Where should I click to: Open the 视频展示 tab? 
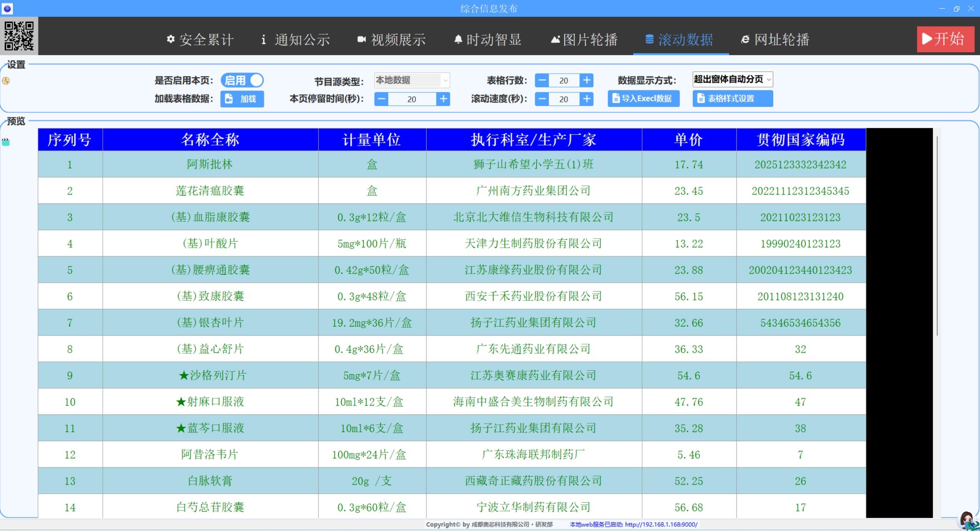point(392,40)
